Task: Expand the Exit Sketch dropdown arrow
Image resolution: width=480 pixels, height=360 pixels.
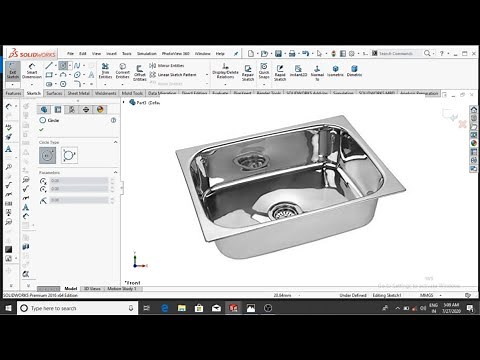Action: click(x=13, y=84)
